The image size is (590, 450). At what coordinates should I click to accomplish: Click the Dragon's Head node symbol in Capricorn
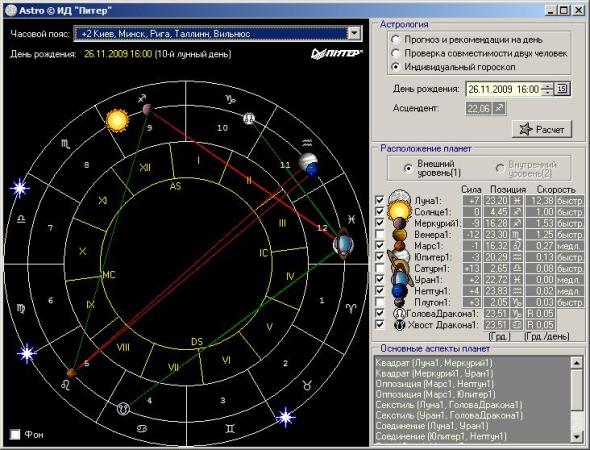point(249,119)
